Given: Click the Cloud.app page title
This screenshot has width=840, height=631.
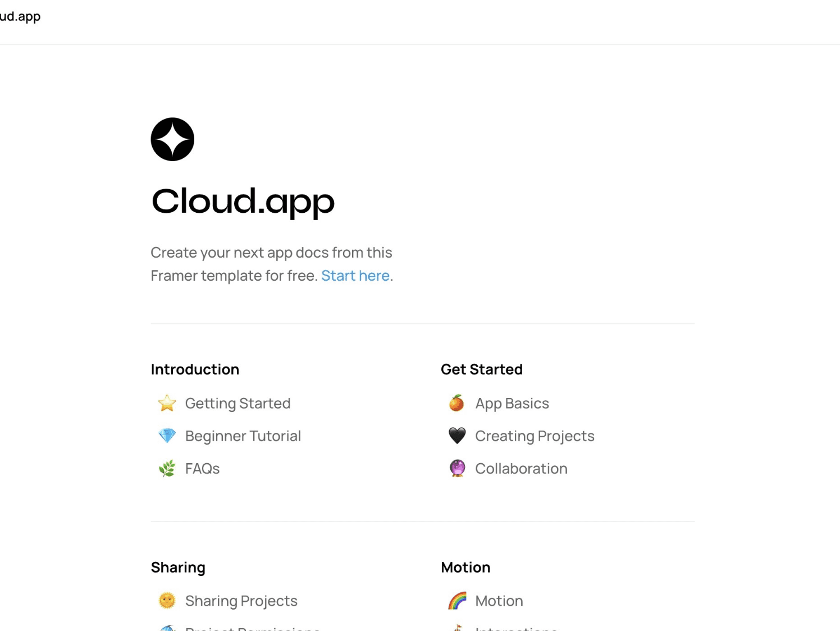Looking at the screenshot, I should tap(243, 202).
